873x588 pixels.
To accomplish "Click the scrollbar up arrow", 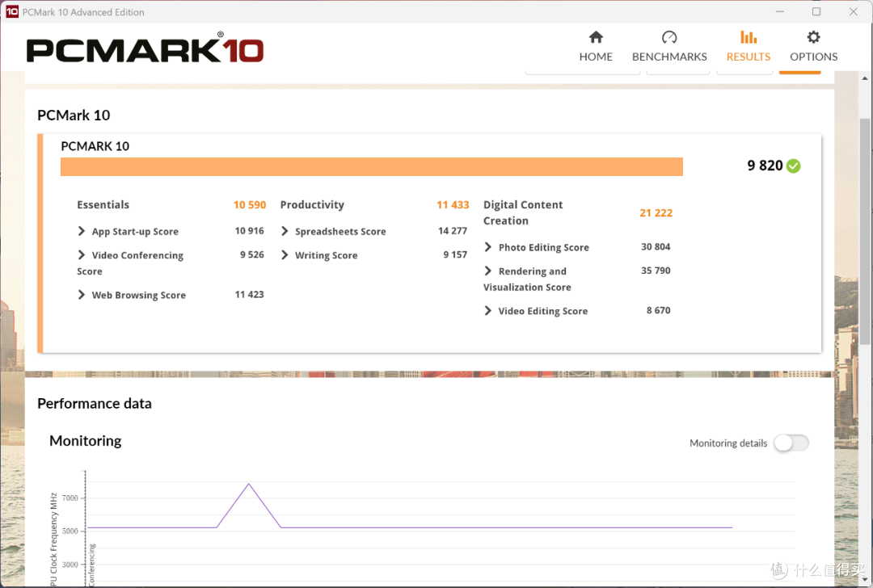I will [865, 78].
